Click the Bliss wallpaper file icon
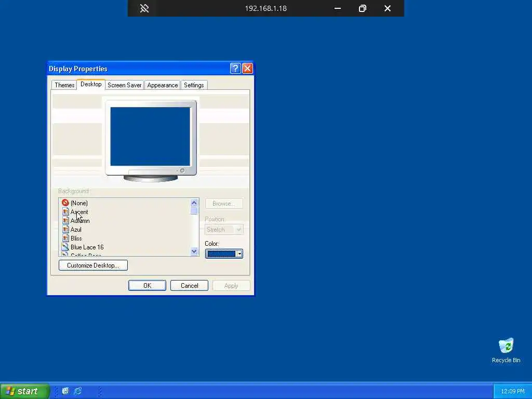The image size is (532, 399). point(65,238)
